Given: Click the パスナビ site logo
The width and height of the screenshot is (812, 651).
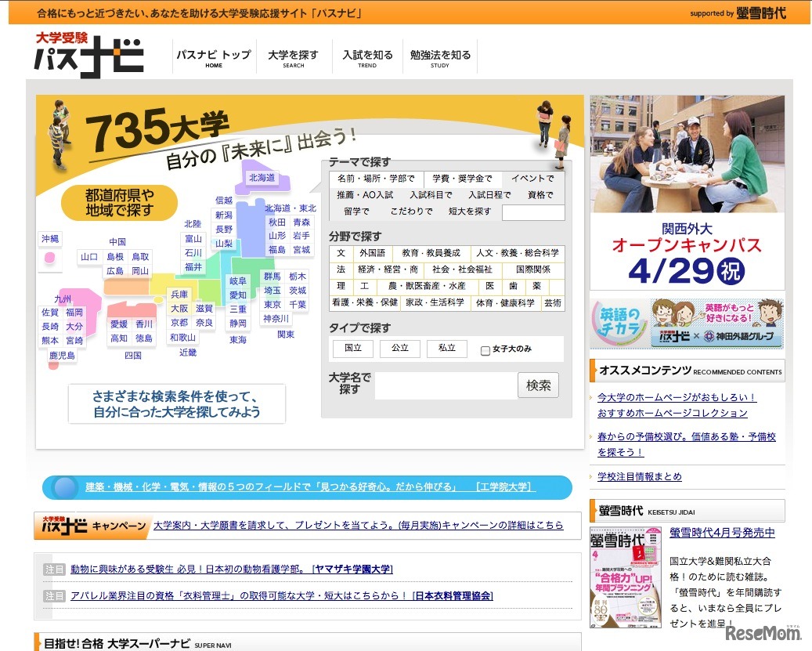Looking at the screenshot, I should pos(86,55).
